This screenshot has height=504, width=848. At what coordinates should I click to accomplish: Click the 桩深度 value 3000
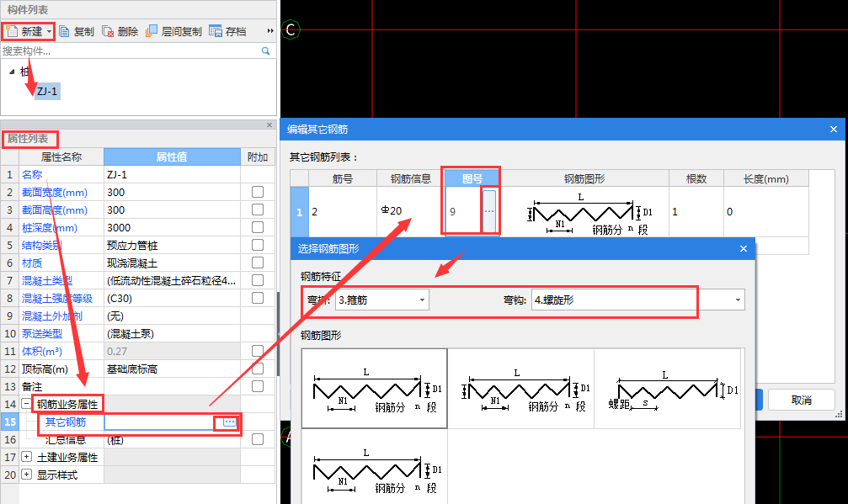[172, 227]
